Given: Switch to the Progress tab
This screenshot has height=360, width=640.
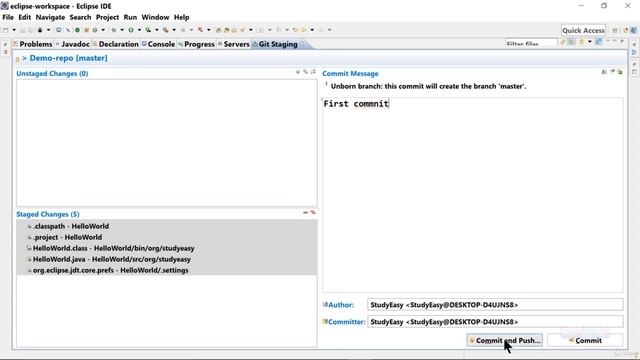Looking at the screenshot, I should 196,44.
